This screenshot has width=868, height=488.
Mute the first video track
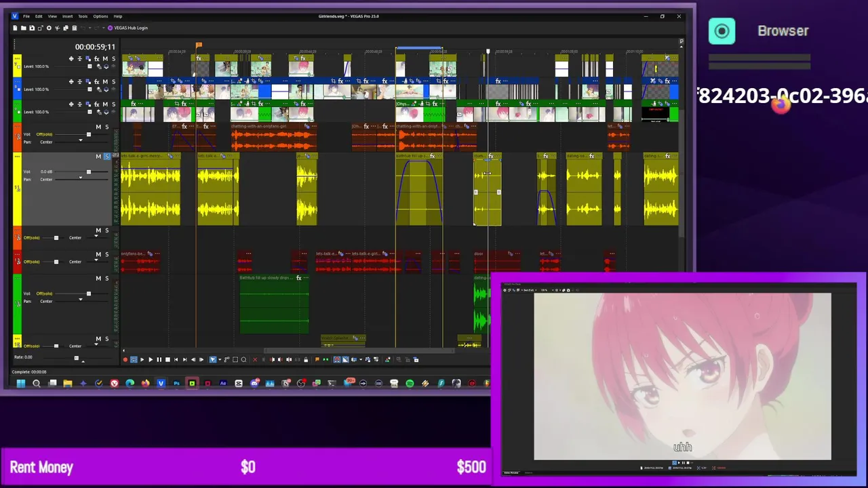105,59
